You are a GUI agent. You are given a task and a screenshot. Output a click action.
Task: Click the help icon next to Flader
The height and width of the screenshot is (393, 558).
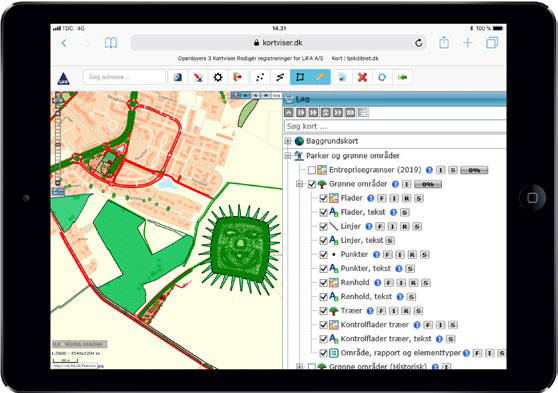coord(370,198)
